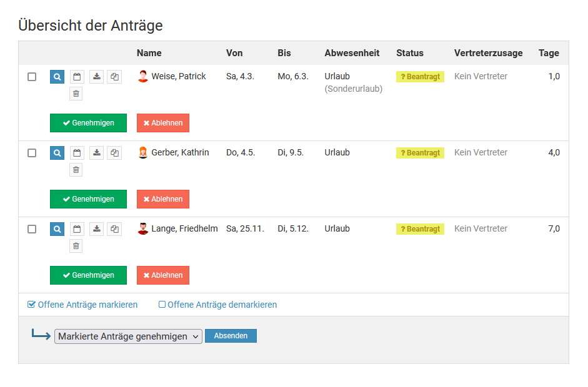
Task: Click copy icon in Weise, Patrick row
Action: 114,77
